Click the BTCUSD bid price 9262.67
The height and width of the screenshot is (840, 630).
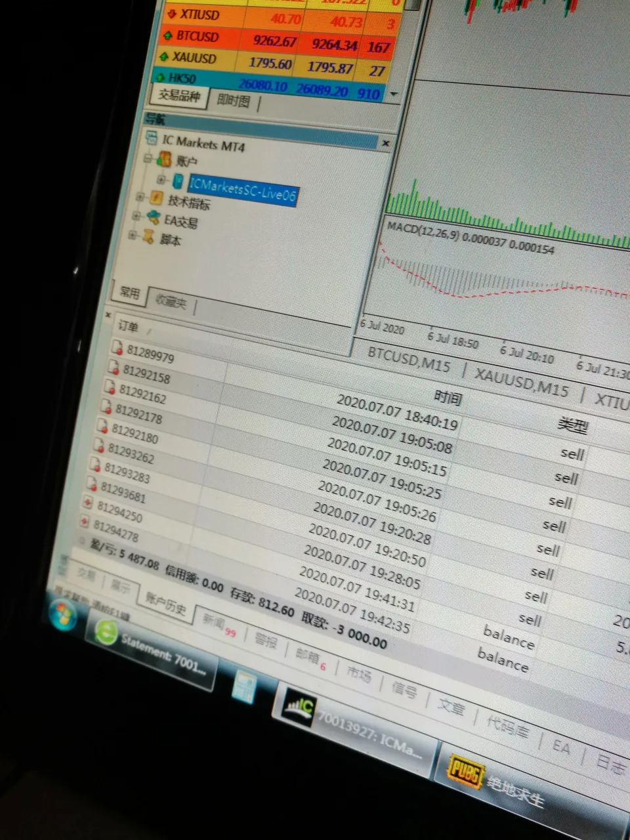(276, 41)
